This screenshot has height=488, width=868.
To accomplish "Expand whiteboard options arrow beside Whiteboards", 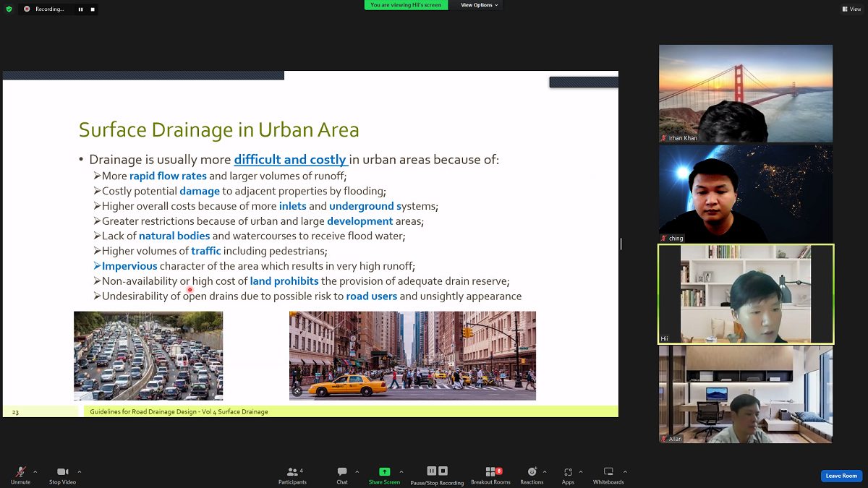I will (624, 471).
